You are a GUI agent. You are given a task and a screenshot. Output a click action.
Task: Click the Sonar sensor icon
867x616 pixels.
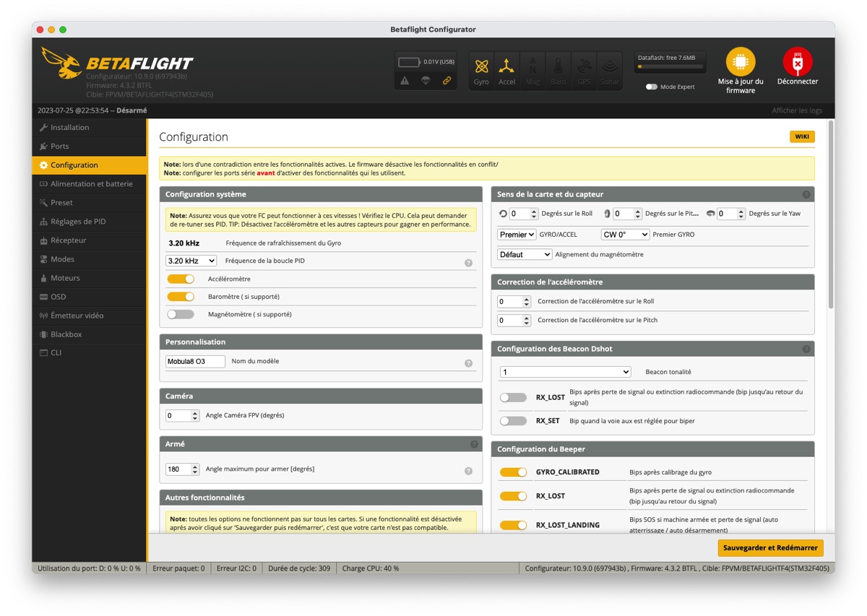pos(609,66)
